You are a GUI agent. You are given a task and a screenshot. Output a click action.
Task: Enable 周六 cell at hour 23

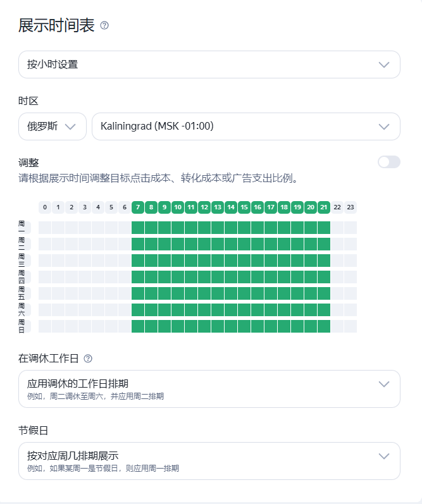pyautogui.click(x=351, y=310)
